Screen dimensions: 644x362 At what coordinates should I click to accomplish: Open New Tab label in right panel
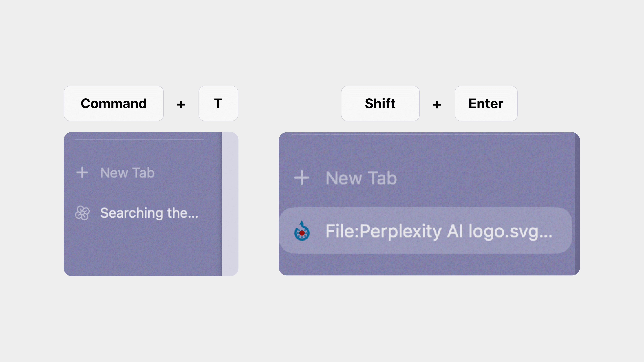click(x=361, y=178)
